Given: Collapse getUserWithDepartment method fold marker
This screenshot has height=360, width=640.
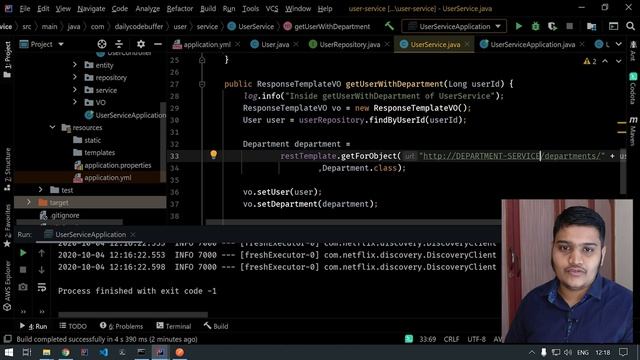Looking at the screenshot, I should (202, 84).
